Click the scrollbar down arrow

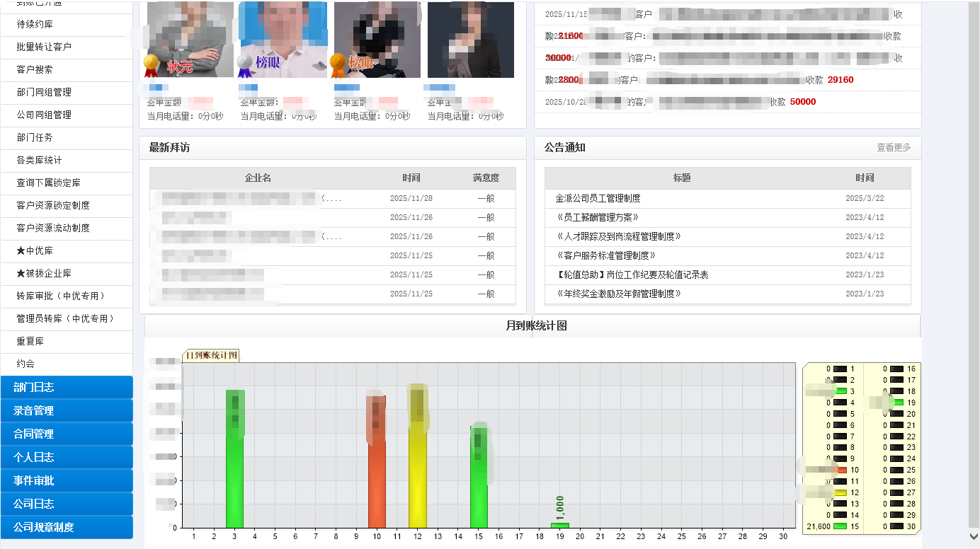[x=974, y=538]
